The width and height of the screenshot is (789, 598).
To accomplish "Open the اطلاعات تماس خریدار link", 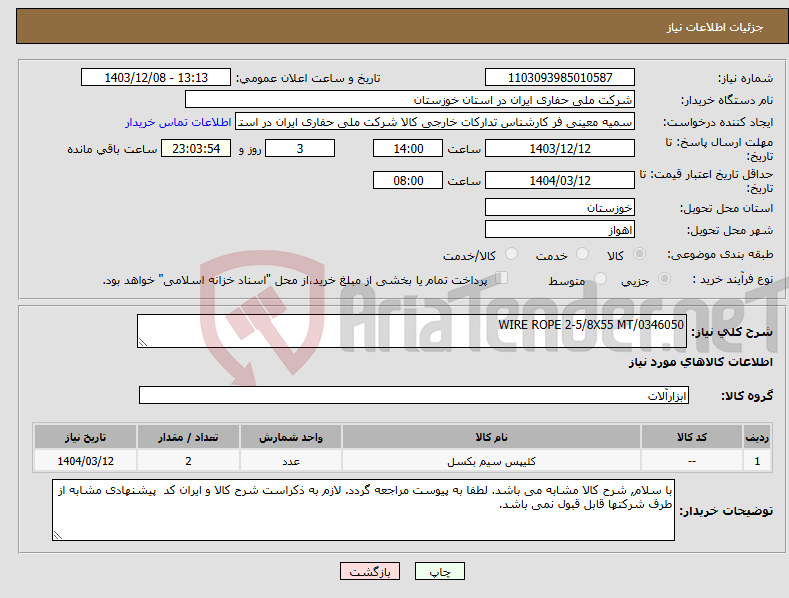I will point(178,122).
